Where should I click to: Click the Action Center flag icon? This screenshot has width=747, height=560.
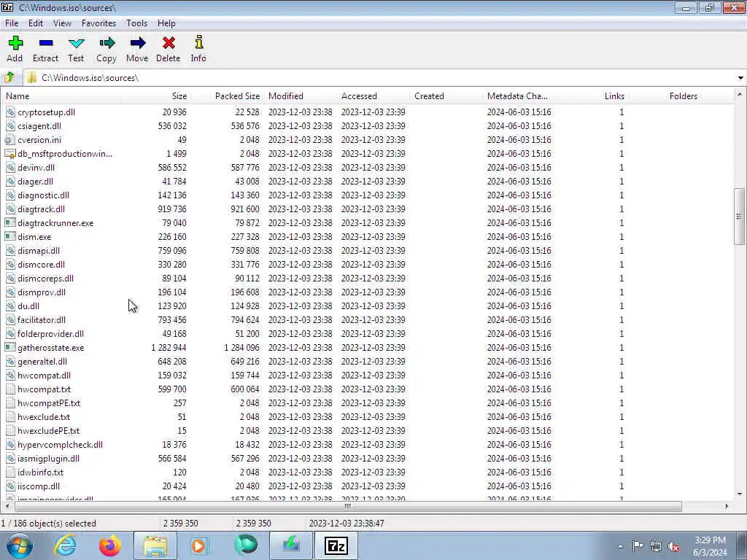click(638, 546)
